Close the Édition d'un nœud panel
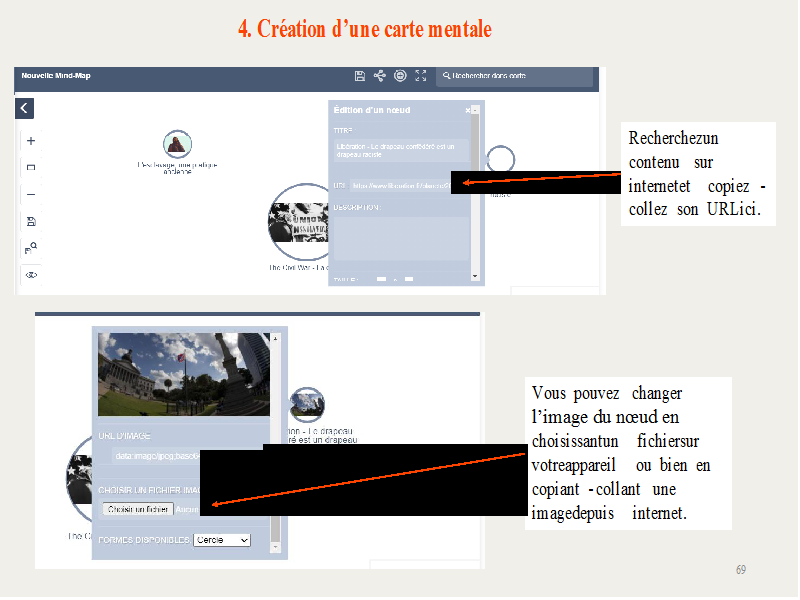 [x=468, y=110]
